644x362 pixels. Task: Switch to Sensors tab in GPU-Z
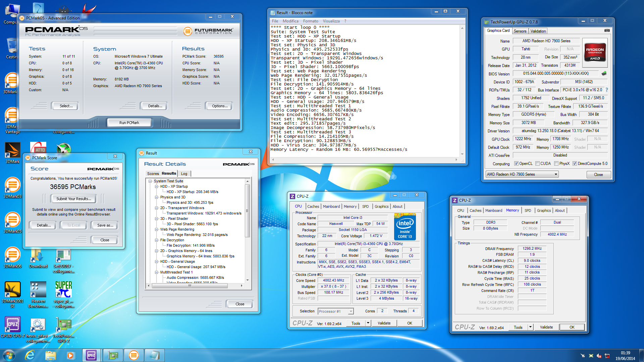[520, 31]
